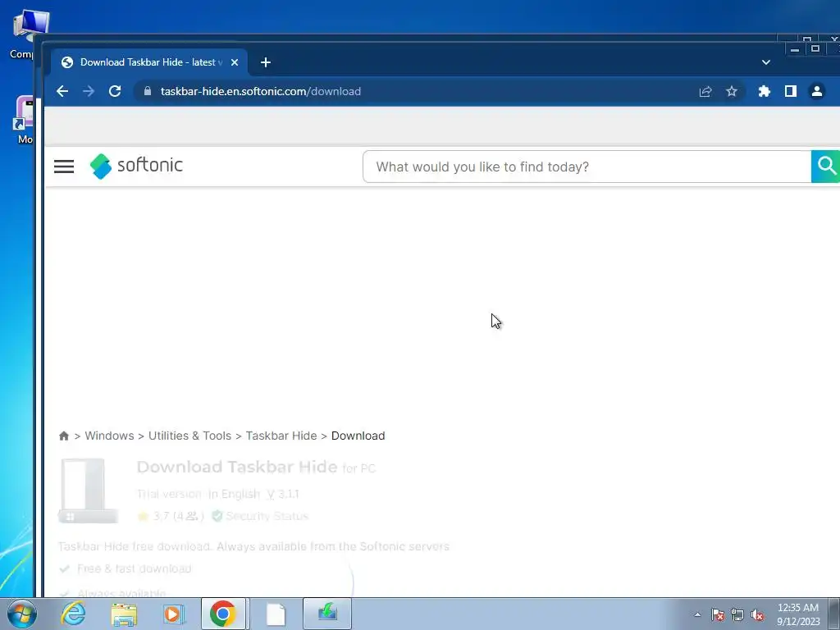This screenshot has width=840, height=630.
Task: Click the Softonic logo
Action: point(136,166)
